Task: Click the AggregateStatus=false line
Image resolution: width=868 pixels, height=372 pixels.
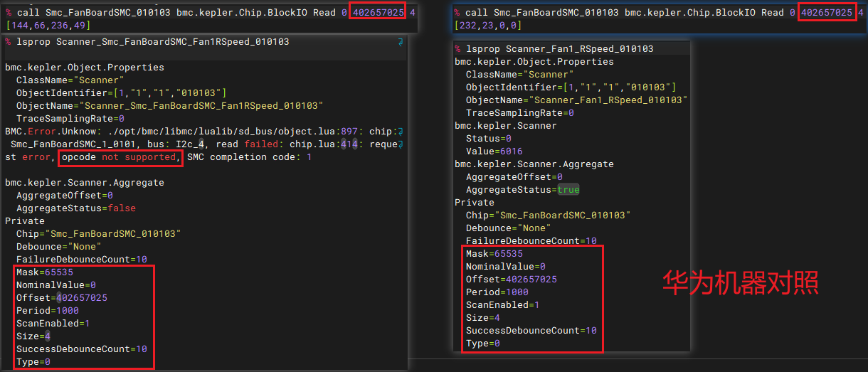Action: click(75, 208)
